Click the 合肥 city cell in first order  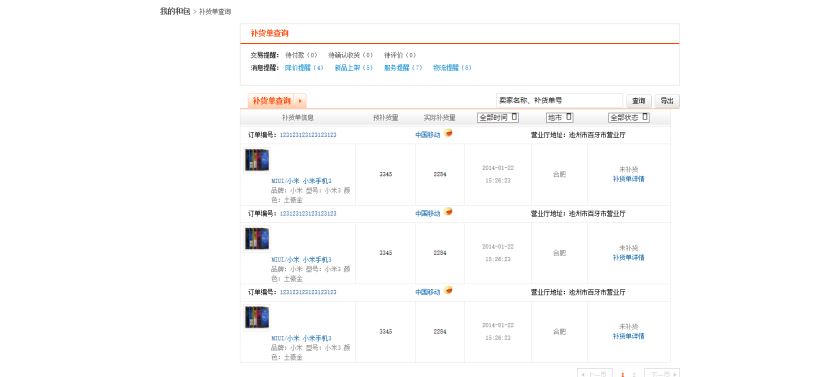pos(559,174)
